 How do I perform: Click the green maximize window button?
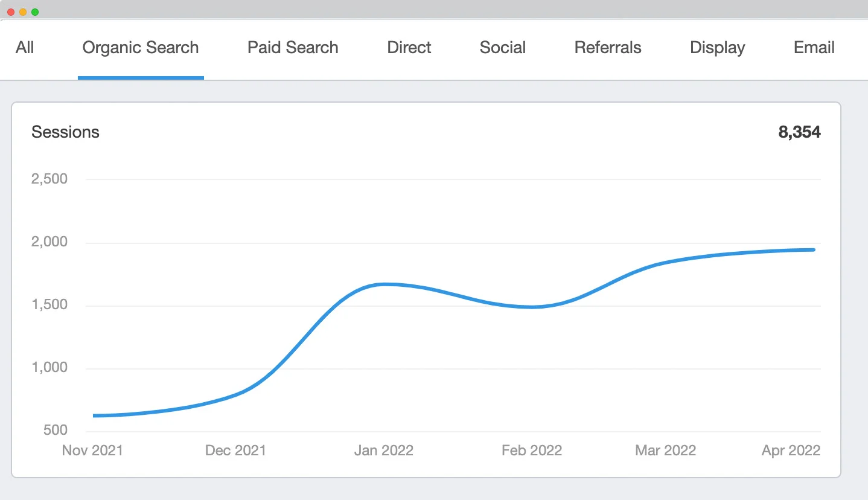(35, 12)
